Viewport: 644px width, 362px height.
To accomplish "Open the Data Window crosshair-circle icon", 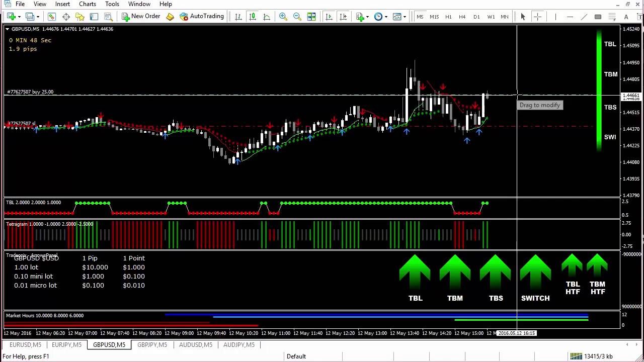I will [66, 17].
